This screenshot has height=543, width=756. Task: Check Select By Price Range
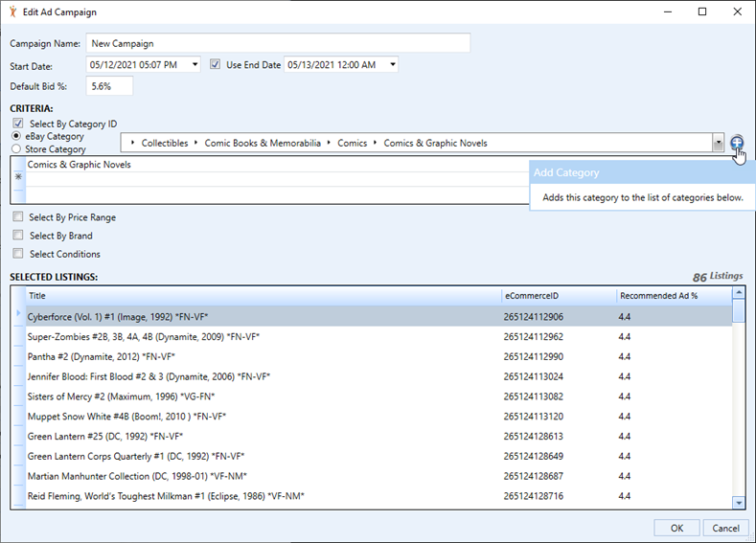tap(18, 217)
